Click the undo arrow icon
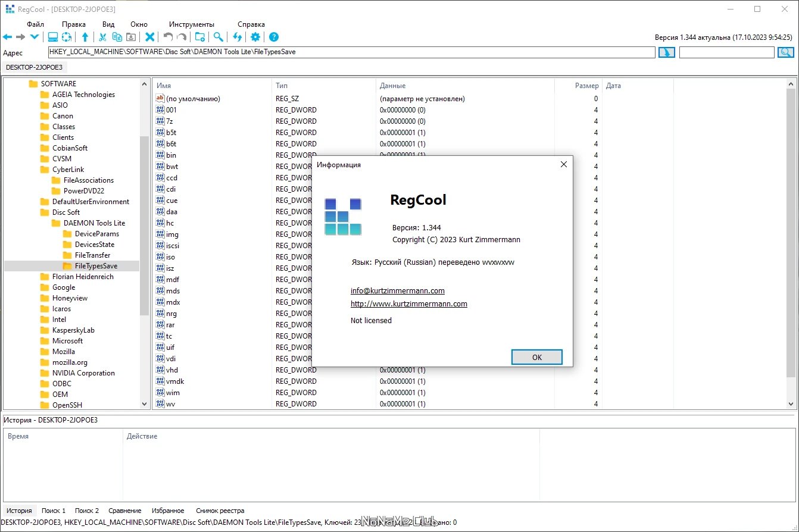The image size is (799, 532). coord(168,37)
